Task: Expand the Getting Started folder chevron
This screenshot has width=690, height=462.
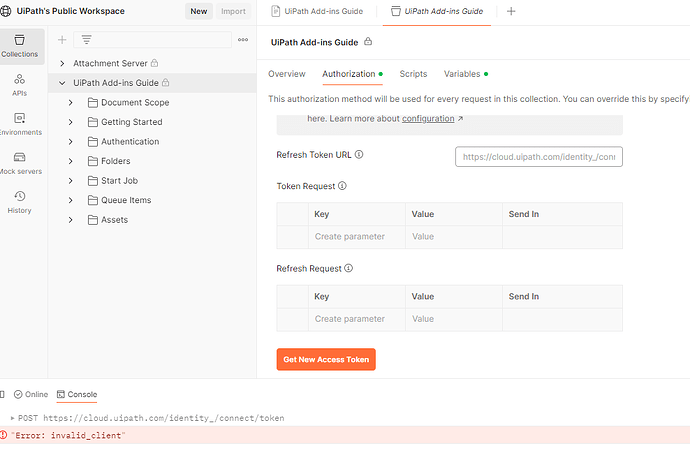Action: [70, 122]
